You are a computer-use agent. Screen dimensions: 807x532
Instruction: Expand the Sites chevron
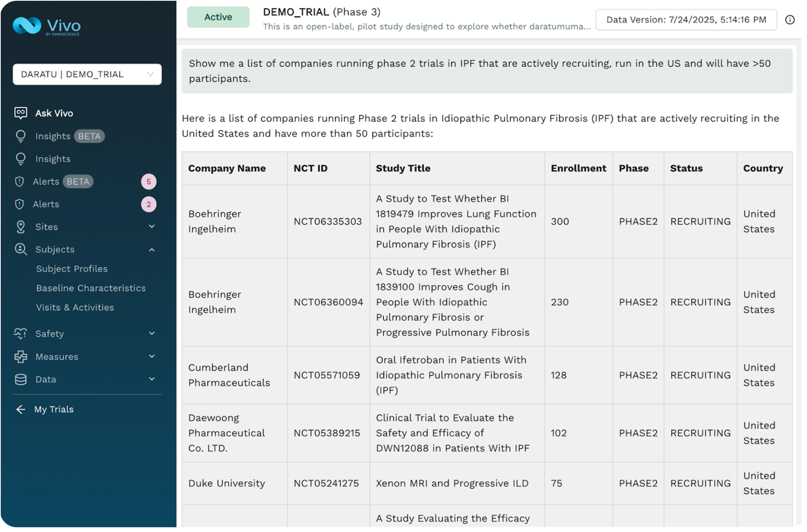point(152,226)
